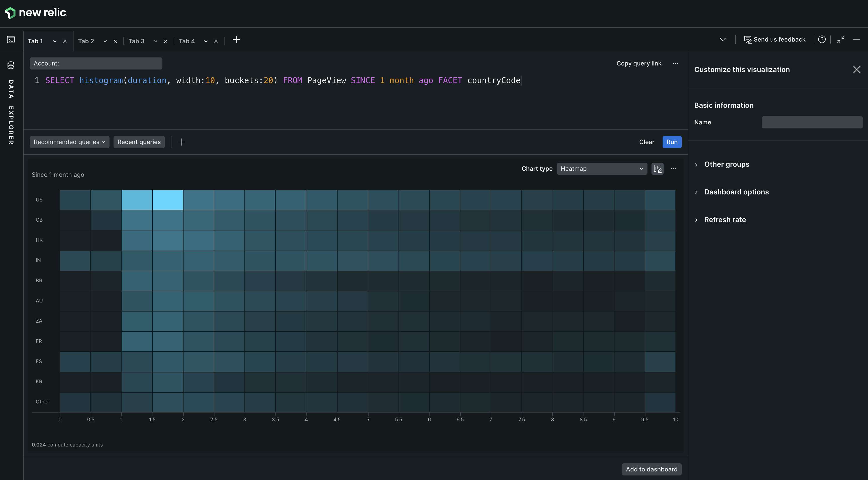This screenshot has width=868, height=480.
Task: Add a new query with the plus icon
Action: tap(181, 142)
